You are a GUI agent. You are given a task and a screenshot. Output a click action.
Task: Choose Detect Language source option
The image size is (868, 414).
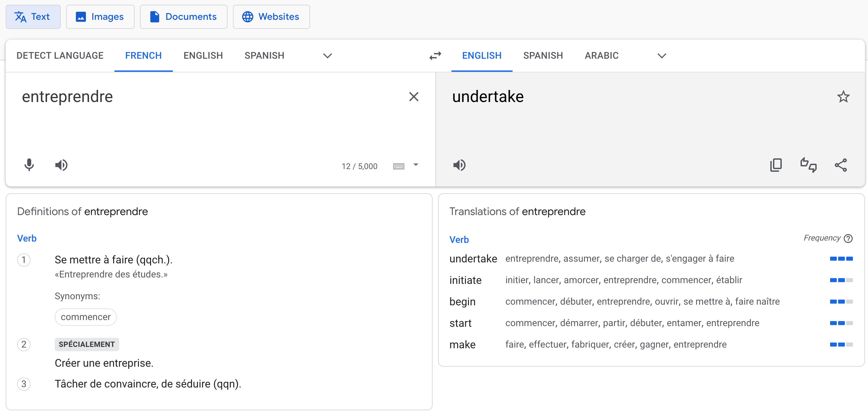(x=60, y=56)
